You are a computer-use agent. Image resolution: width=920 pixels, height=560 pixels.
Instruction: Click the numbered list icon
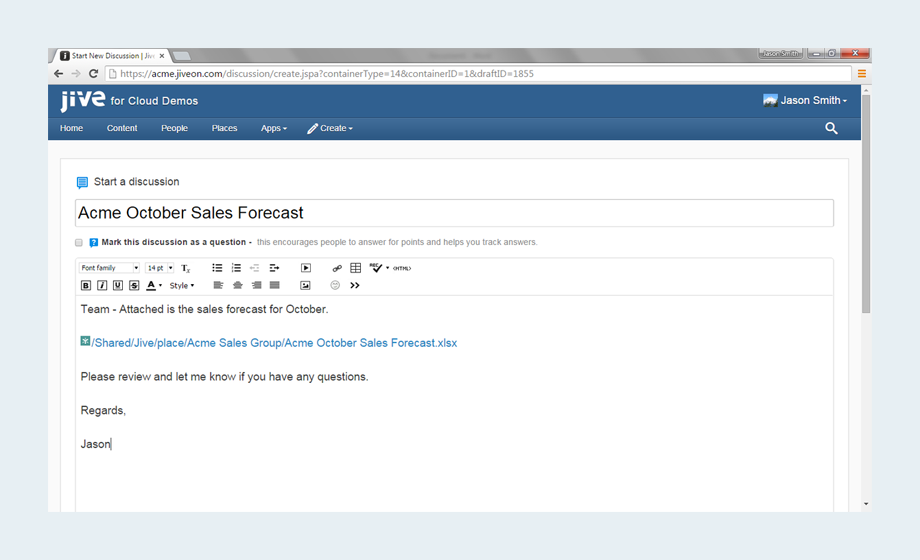236,268
